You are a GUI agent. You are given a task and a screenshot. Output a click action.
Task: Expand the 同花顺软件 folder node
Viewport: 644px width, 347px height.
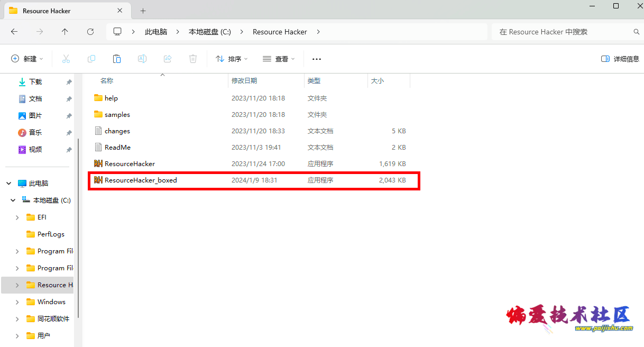(17, 319)
